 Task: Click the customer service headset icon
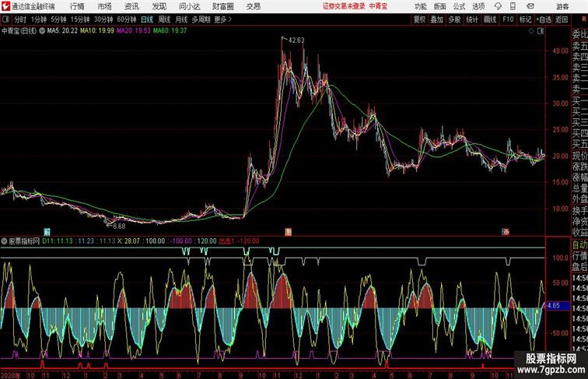tap(498, 6)
